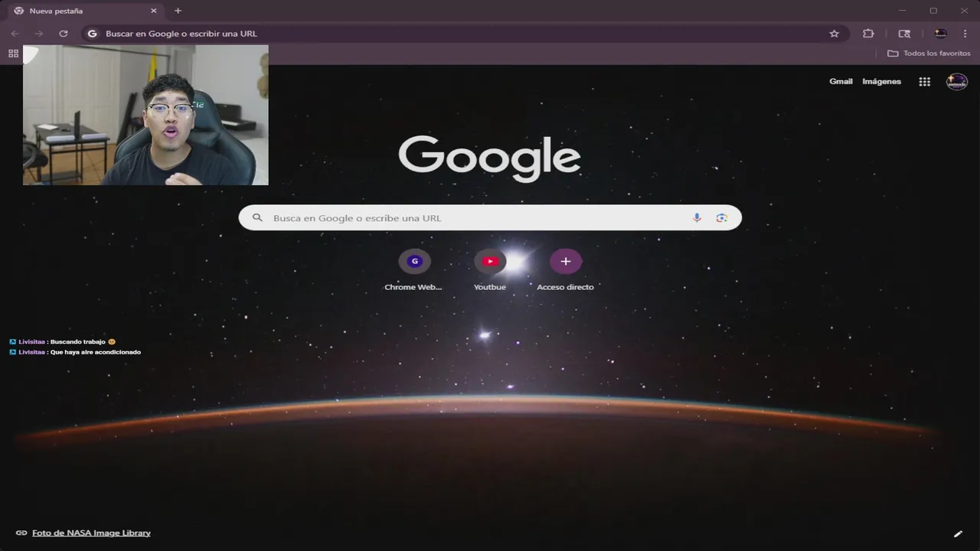The image size is (980, 551).
Task: Click the forward navigation arrow
Action: tap(38, 34)
